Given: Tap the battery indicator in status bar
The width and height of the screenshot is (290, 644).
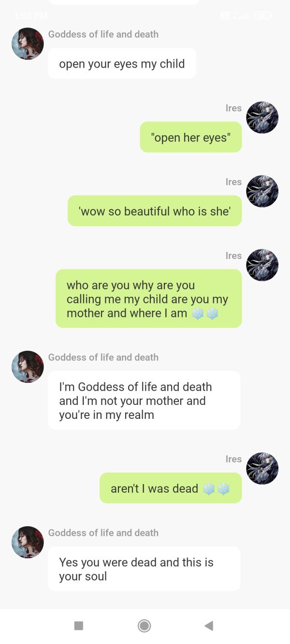Looking at the screenshot, I should click(x=263, y=15).
